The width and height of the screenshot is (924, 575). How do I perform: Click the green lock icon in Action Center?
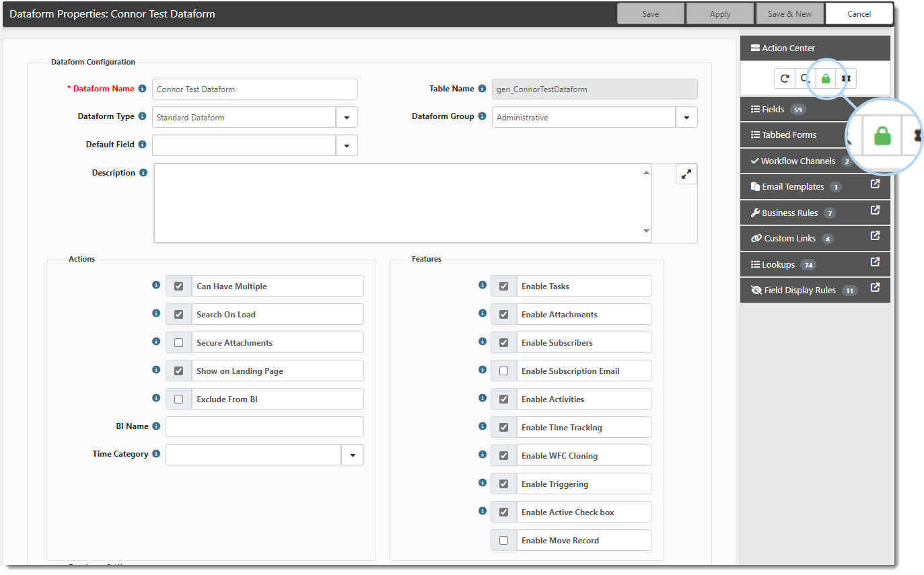click(x=826, y=79)
